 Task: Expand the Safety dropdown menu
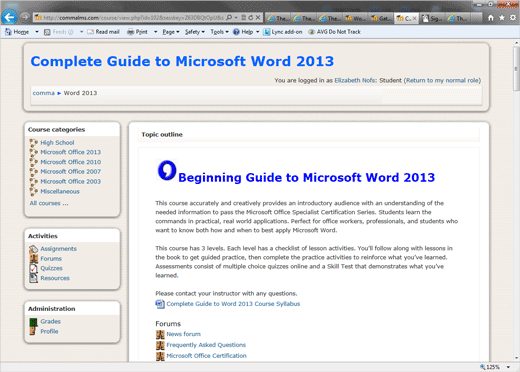[195, 32]
